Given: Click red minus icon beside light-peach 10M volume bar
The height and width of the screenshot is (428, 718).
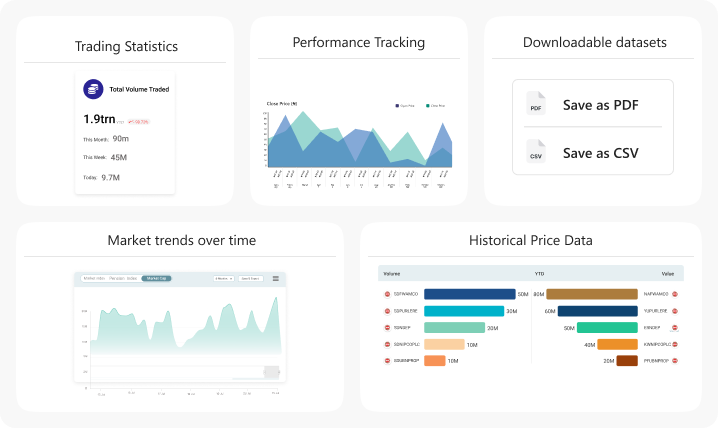Looking at the screenshot, I should click(387, 344).
